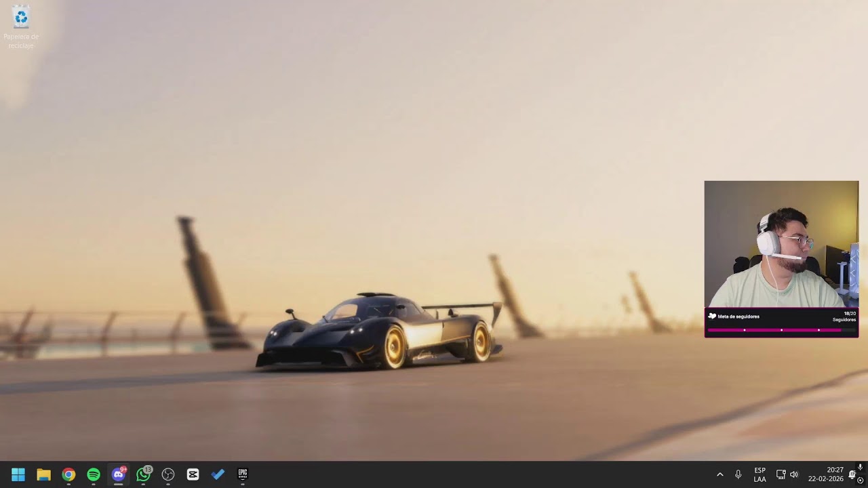The image size is (868, 488).
Task: Click the Meta de seguidores progress bar
Action: click(781, 330)
